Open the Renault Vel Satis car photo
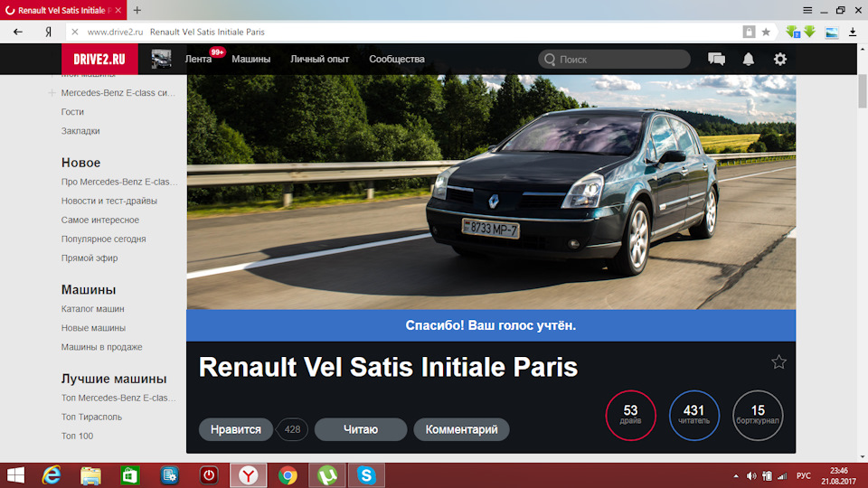Viewport: 868px width, 488px height. [491, 192]
